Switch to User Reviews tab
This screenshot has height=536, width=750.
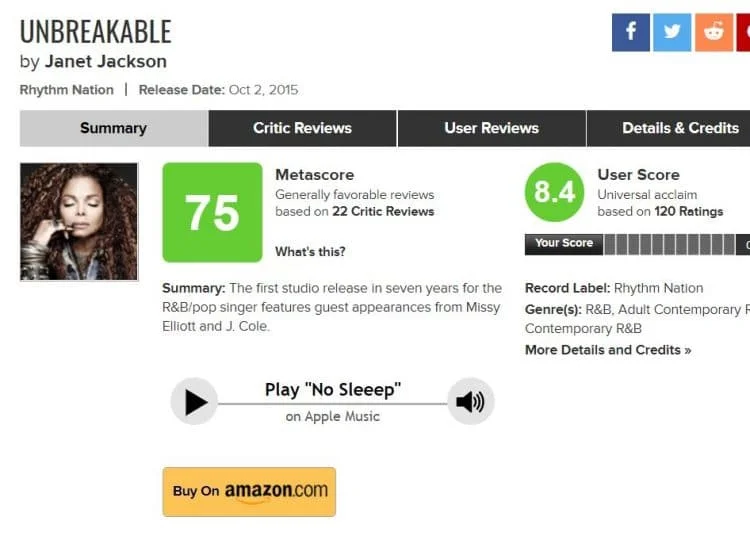[491, 128]
